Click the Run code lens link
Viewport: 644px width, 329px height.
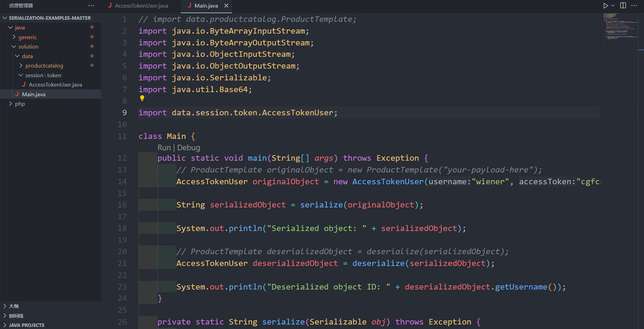tap(164, 148)
